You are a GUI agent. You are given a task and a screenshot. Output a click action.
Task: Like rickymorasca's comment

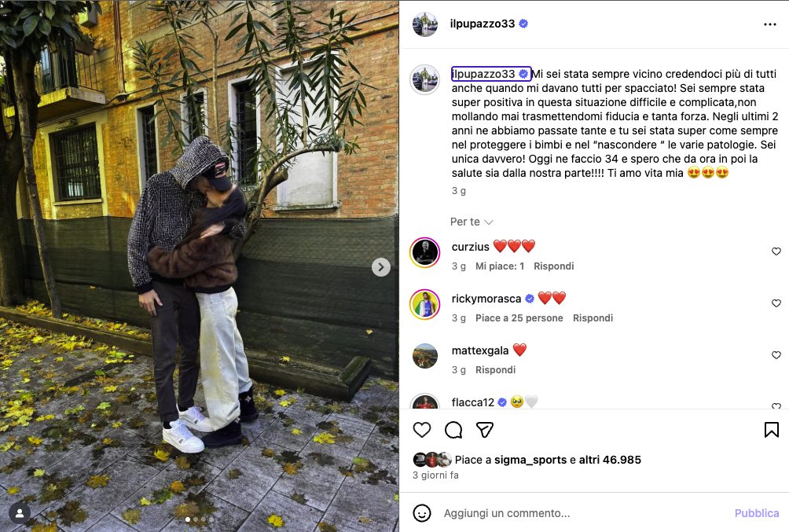point(776,303)
